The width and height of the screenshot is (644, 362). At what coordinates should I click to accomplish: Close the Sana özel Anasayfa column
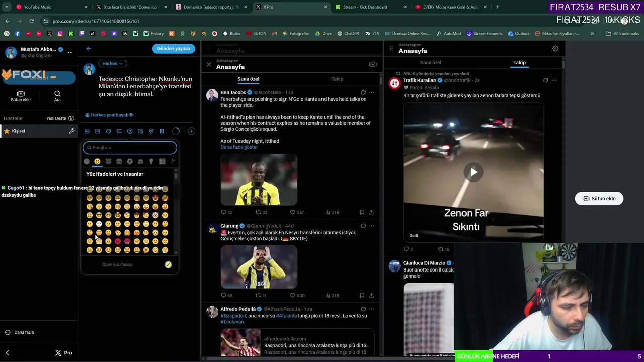pyautogui.click(x=209, y=64)
